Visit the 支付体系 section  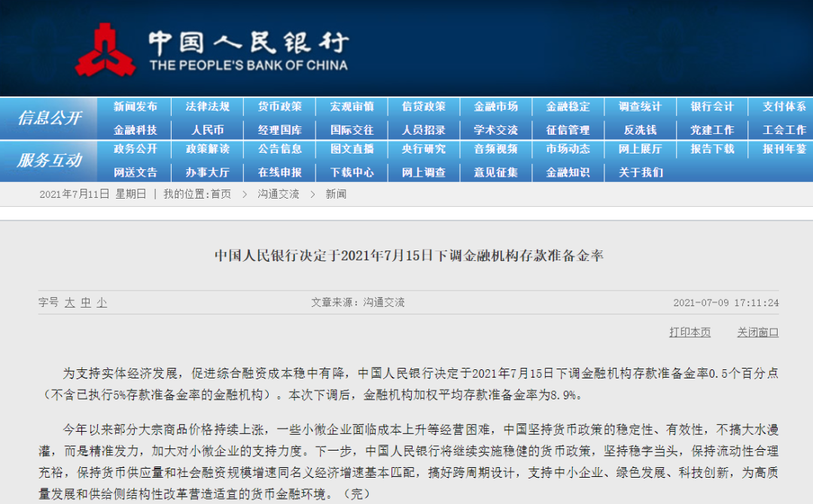point(783,106)
